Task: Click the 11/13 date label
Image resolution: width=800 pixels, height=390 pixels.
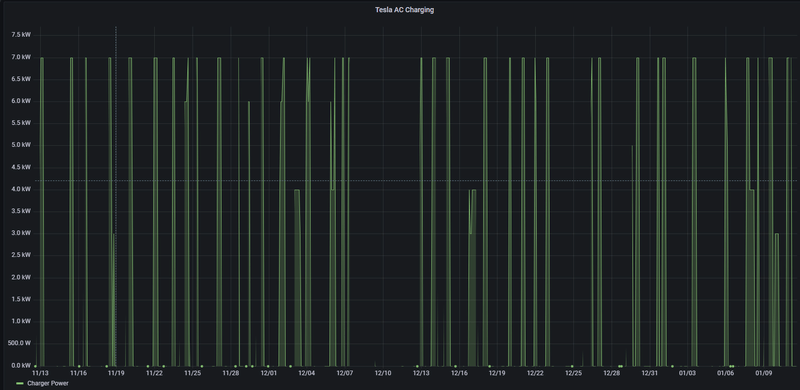Action: (x=40, y=373)
